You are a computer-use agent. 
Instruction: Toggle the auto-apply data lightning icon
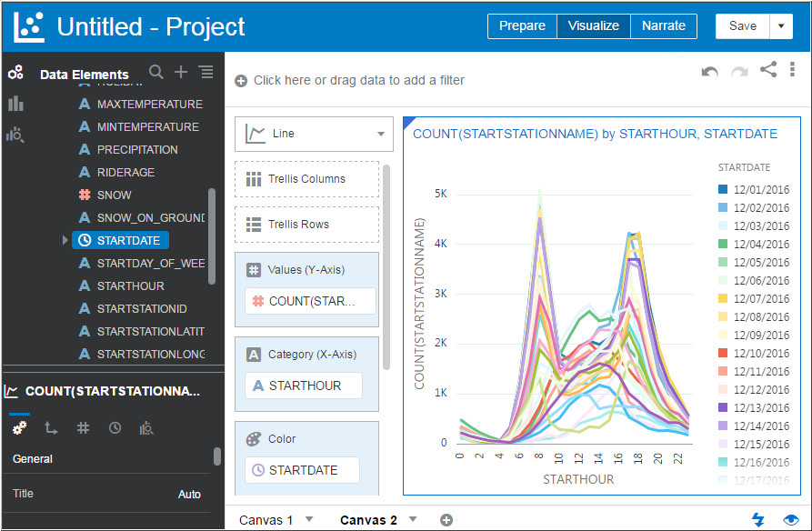pos(758,519)
